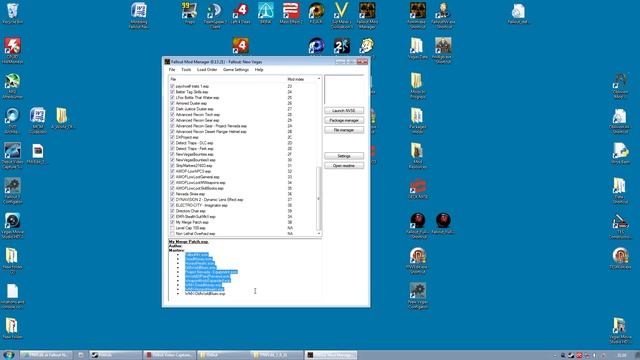Uncheck EVProject.esp
This screenshot has width=640, height=360.
172,137
